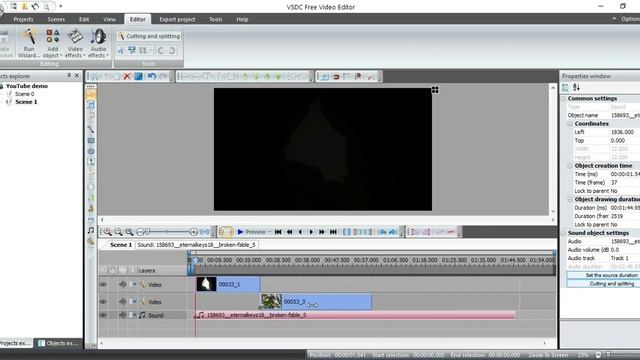Click the plus end of zoom slider
Viewport: 640px width, 360px height.
coord(194,232)
